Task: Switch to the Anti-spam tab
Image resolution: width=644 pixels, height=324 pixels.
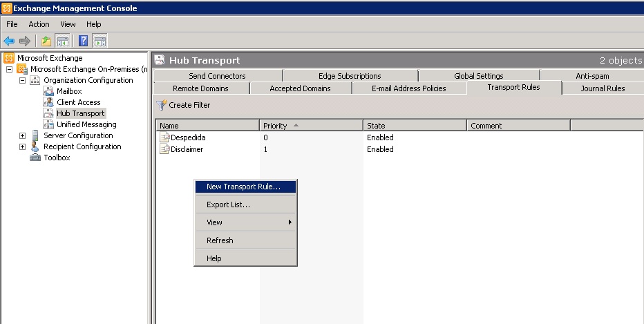Action: [592, 76]
